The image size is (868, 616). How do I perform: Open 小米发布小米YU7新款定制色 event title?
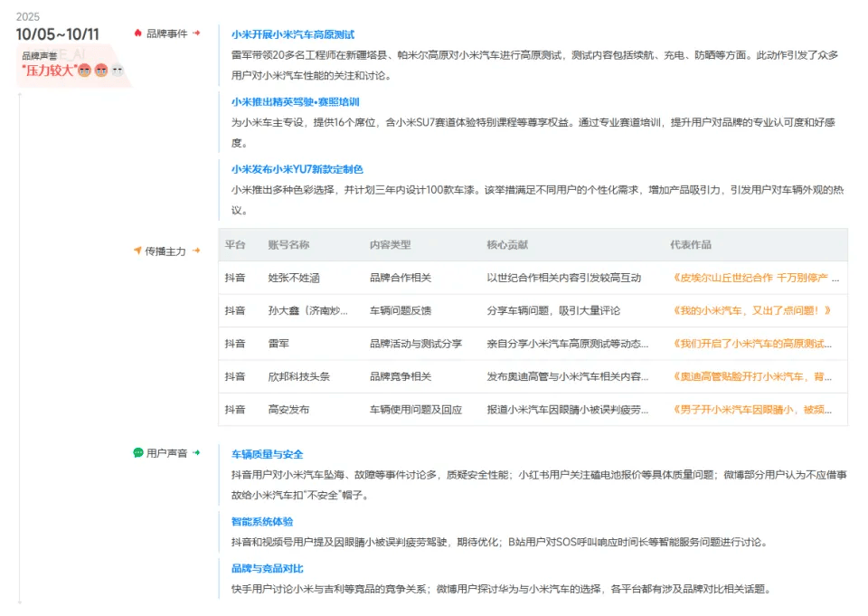click(x=297, y=169)
